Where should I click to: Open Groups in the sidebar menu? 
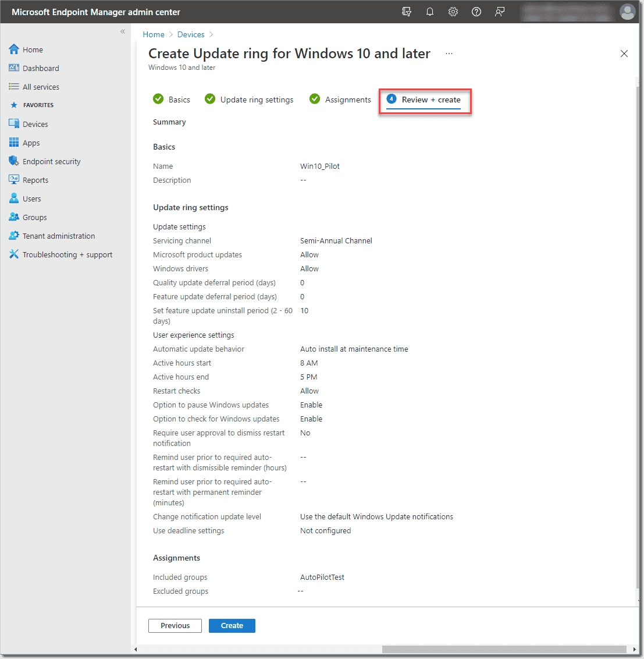tap(35, 217)
